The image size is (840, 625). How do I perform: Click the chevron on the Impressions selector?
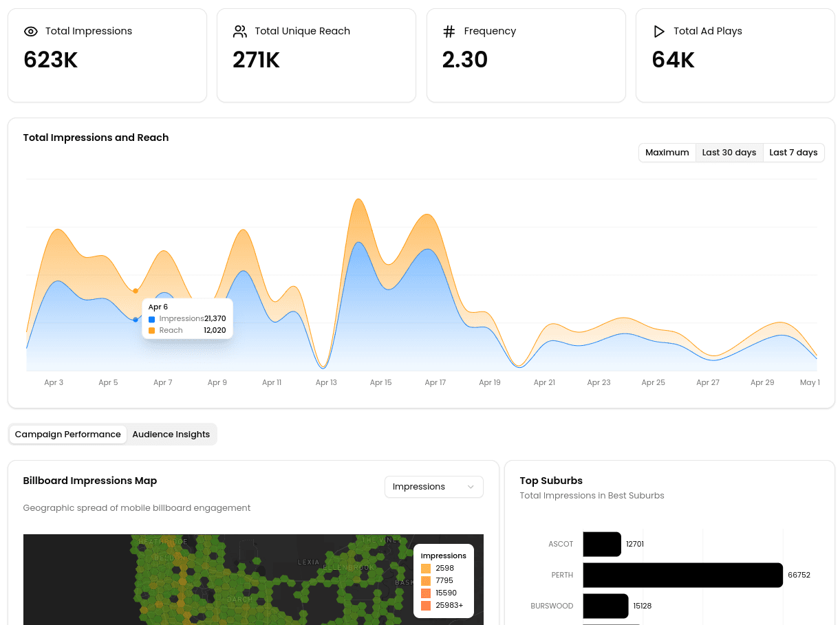[472, 486]
